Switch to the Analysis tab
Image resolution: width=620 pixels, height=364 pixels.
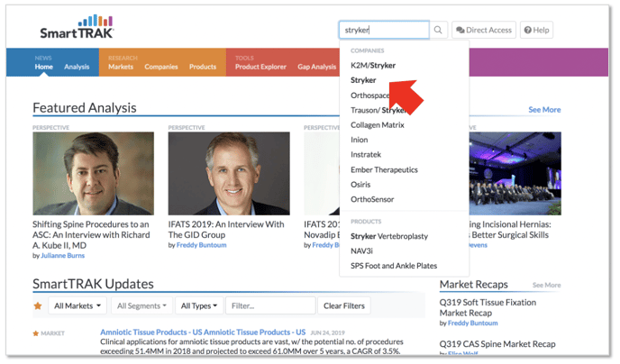point(77,67)
